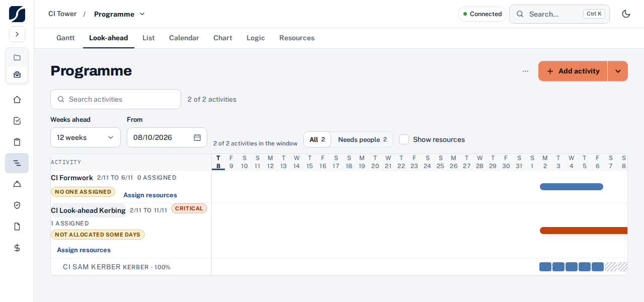The width and height of the screenshot is (644, 302).
Task: Open the dollar sign costs icon
Action: [17, 248]
